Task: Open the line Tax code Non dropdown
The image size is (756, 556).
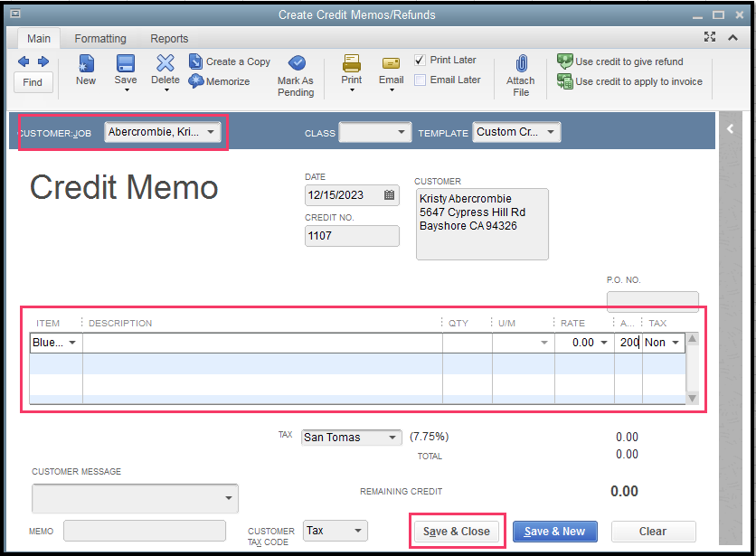Action: tap(676, 343)
